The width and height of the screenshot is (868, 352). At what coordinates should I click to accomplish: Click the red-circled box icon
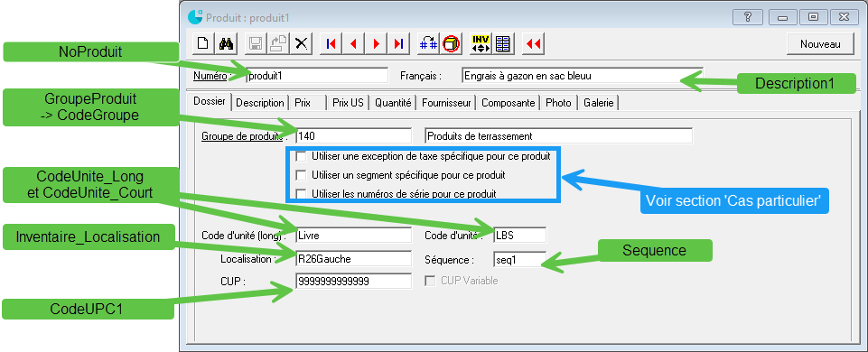451,44
